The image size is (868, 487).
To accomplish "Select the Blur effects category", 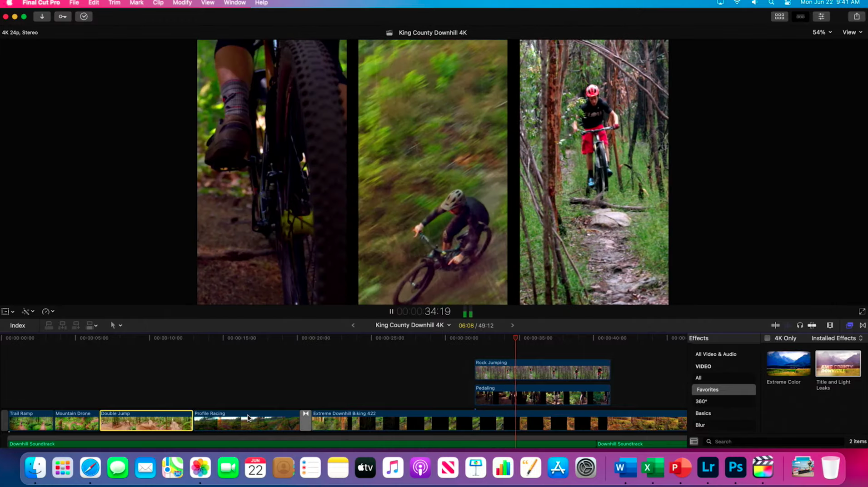I will pyautogui.click(x=700, y=425).
